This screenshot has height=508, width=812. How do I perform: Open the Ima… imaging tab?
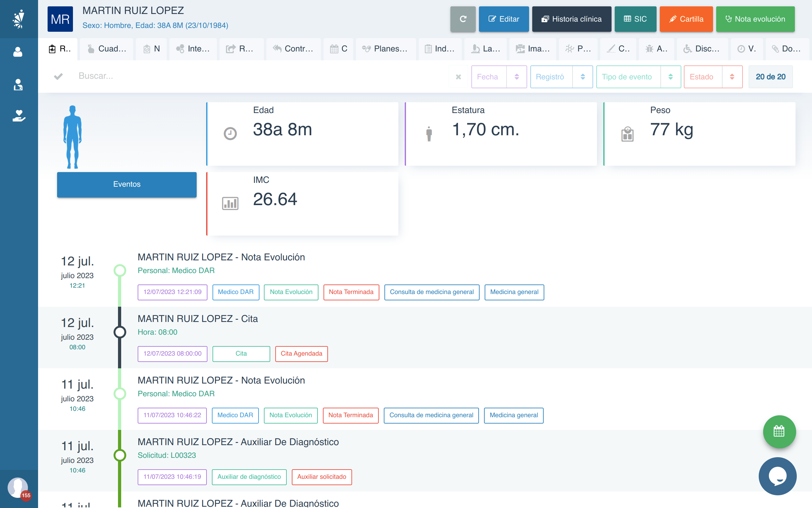[533, 49]
